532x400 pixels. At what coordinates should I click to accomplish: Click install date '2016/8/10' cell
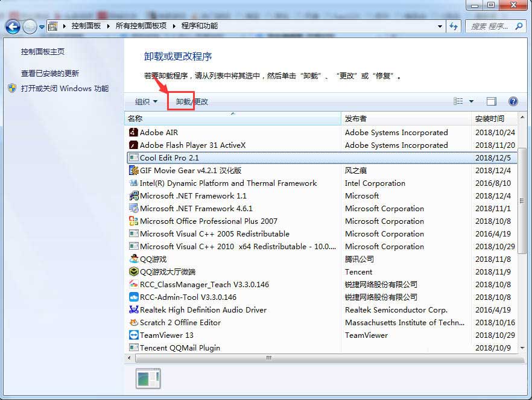pos(493,183)
